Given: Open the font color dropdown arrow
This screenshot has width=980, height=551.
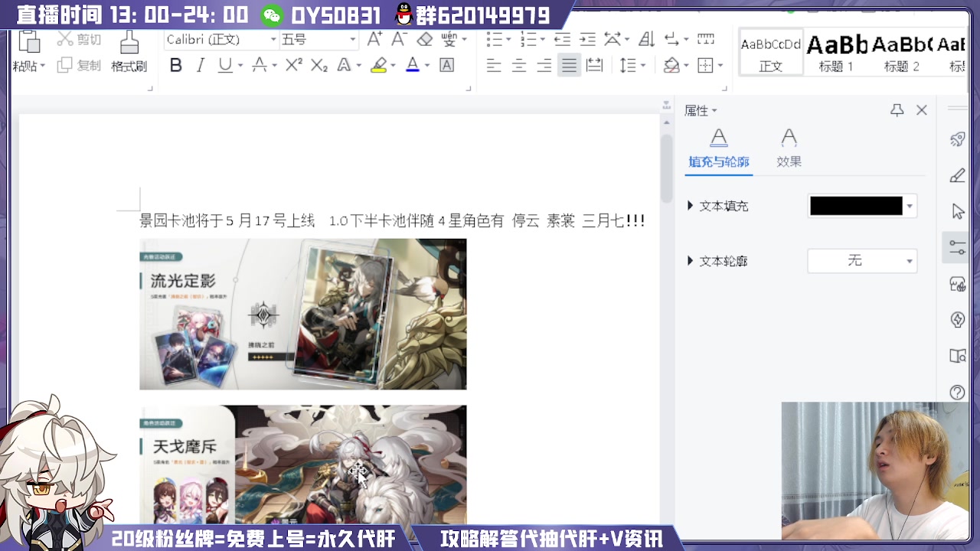Looking at the screenshot, I should point(427,66).
